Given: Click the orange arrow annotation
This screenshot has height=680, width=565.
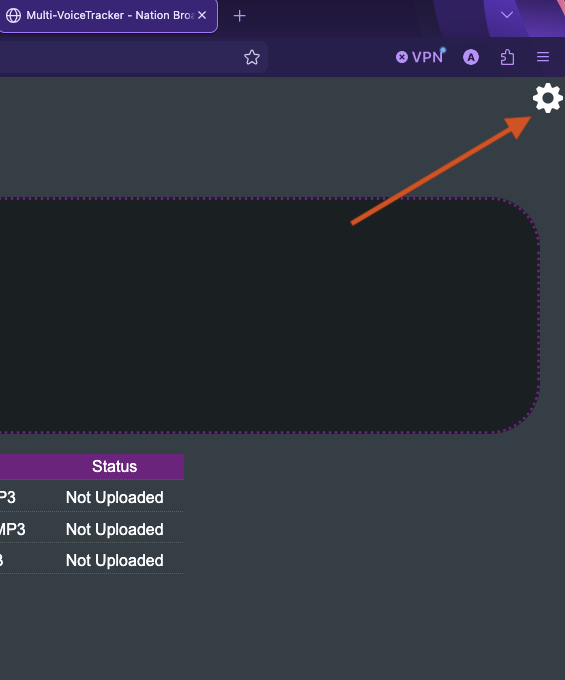Looking at the screenshot, I should coord(441,170).
